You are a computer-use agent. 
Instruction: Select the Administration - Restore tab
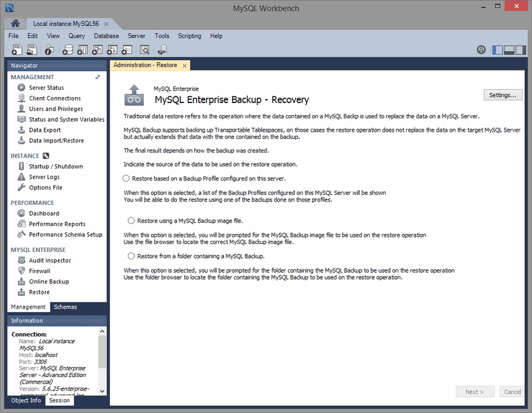145,65
